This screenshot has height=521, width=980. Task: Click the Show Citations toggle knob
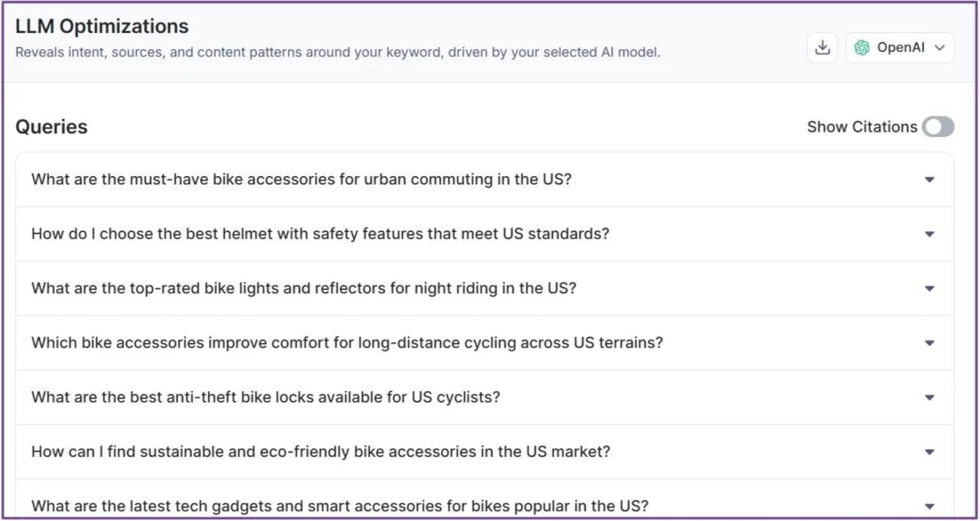933,127
